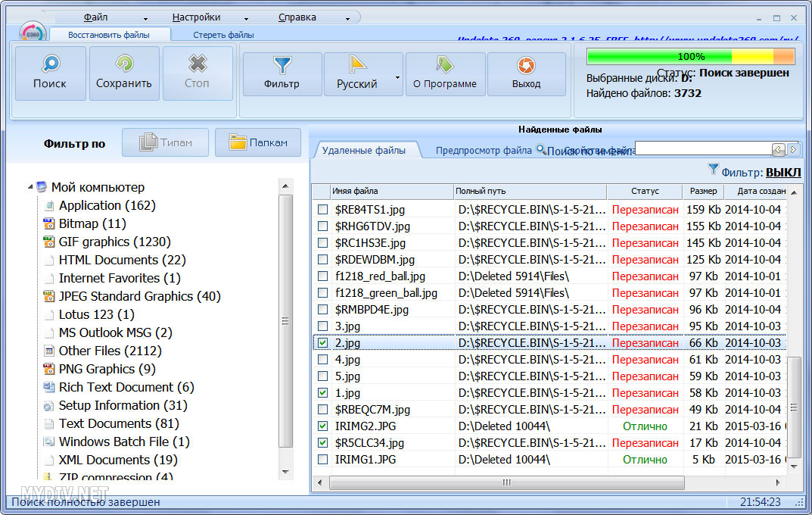Collapse the Мой компьютер tree node
The image size is (812, 515).
(30, 187)
